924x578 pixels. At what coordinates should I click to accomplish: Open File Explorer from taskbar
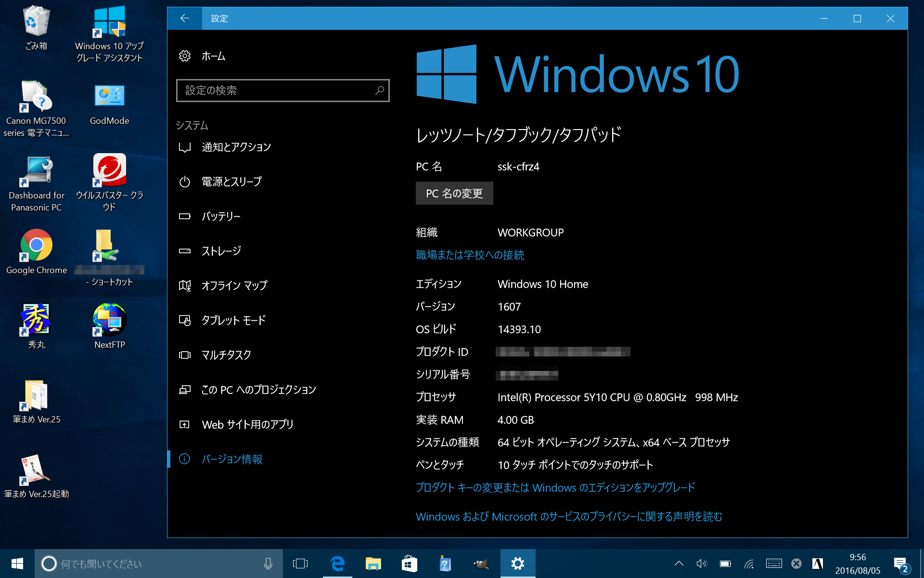[x=373, y=564]
